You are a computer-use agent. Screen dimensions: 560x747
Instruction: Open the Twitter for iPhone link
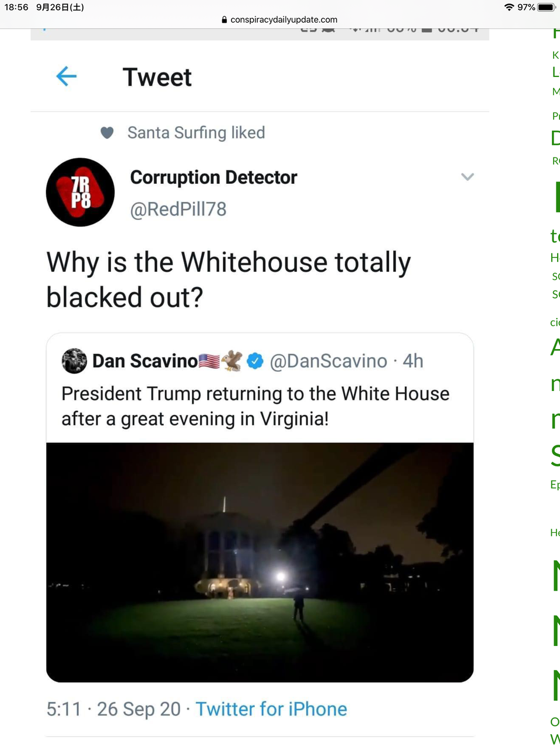271,709
